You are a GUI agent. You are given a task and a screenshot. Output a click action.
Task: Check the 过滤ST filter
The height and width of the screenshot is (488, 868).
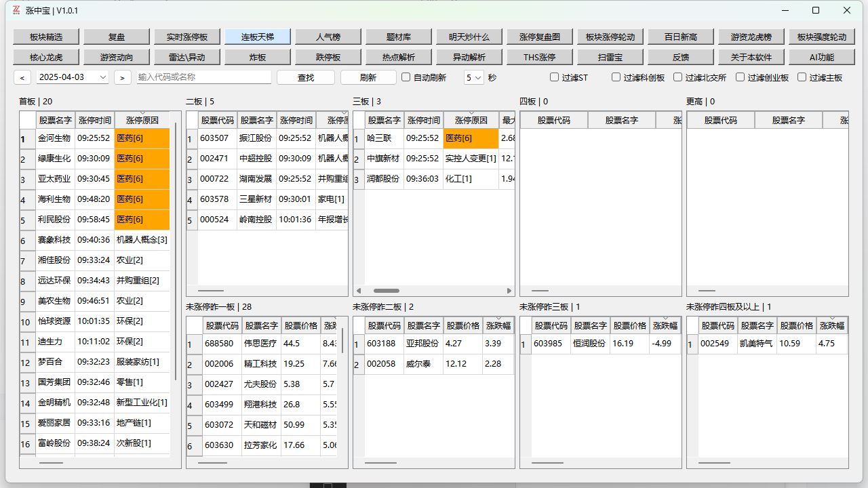pos(554,78)
